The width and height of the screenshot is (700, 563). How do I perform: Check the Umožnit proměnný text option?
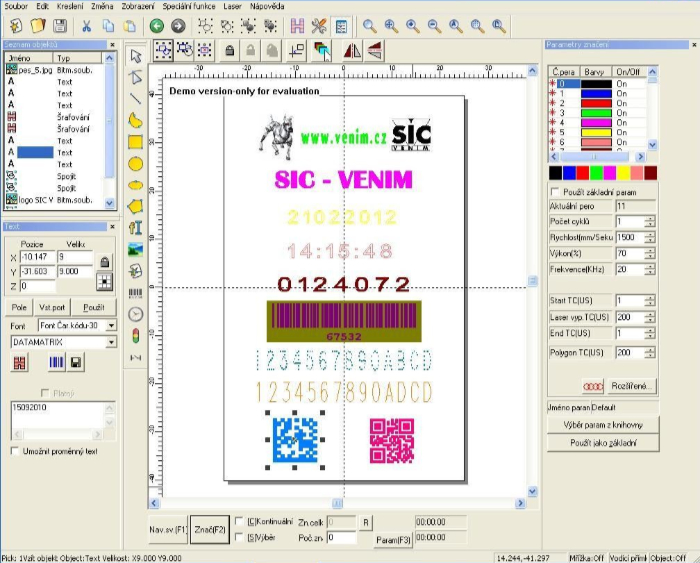pos(13,451)
